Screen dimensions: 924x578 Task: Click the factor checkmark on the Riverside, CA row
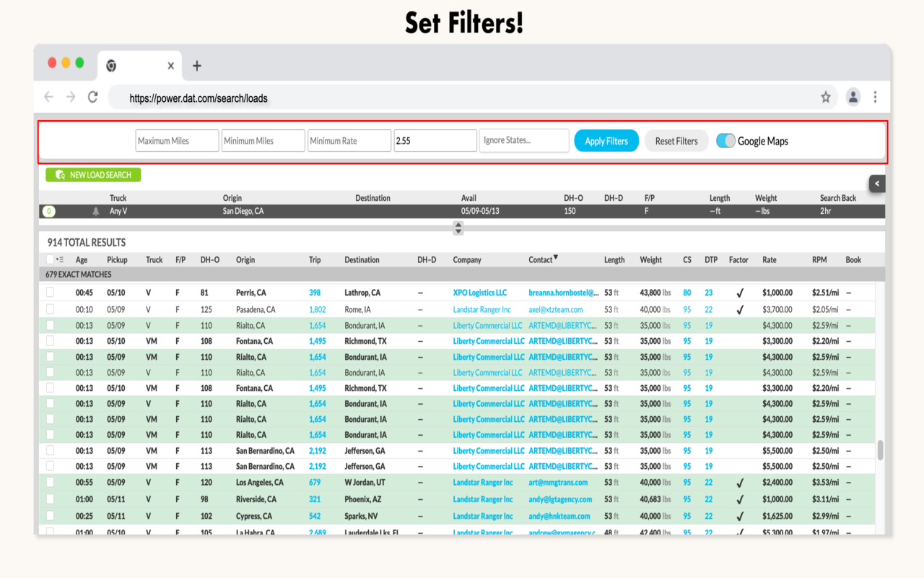tap(740, 499)
